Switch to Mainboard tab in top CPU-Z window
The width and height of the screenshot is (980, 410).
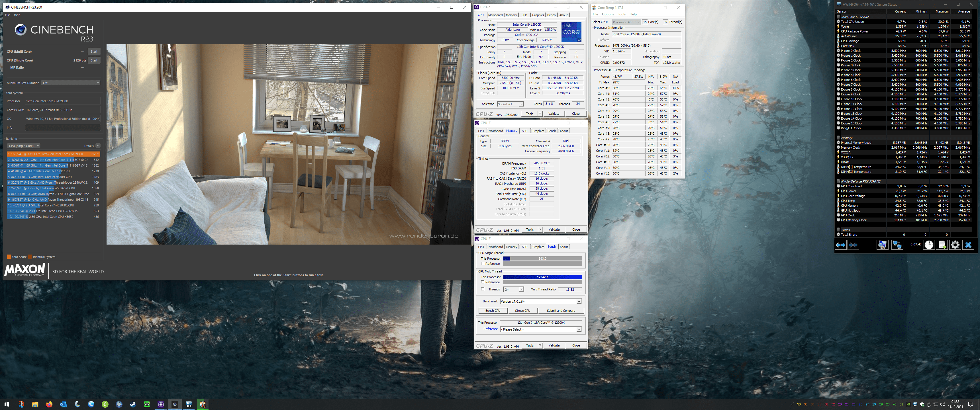pyautogui.click(x=495, y=15)
